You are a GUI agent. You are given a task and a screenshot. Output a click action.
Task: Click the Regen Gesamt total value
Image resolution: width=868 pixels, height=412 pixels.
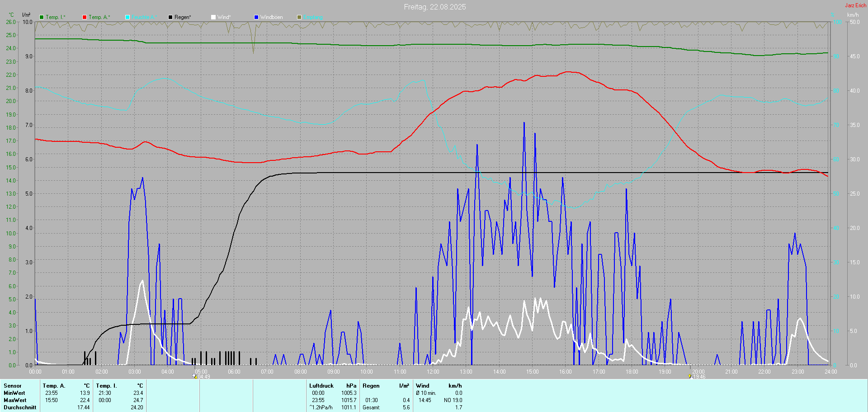point(406,407)
